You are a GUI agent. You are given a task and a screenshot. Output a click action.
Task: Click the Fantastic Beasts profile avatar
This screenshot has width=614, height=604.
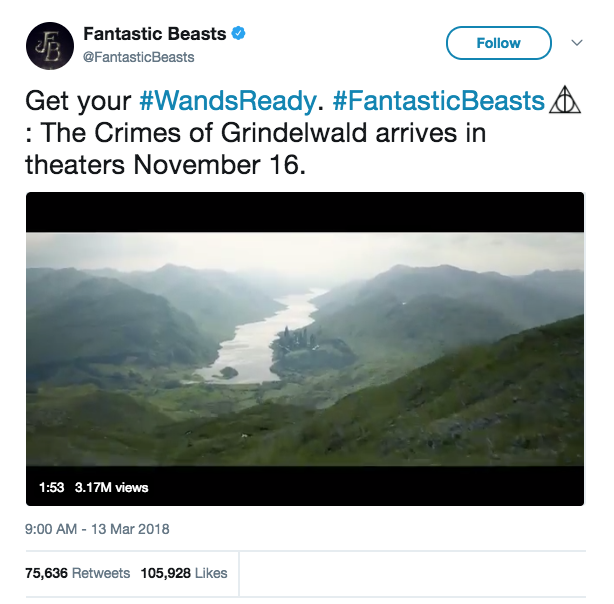[50, 47]
